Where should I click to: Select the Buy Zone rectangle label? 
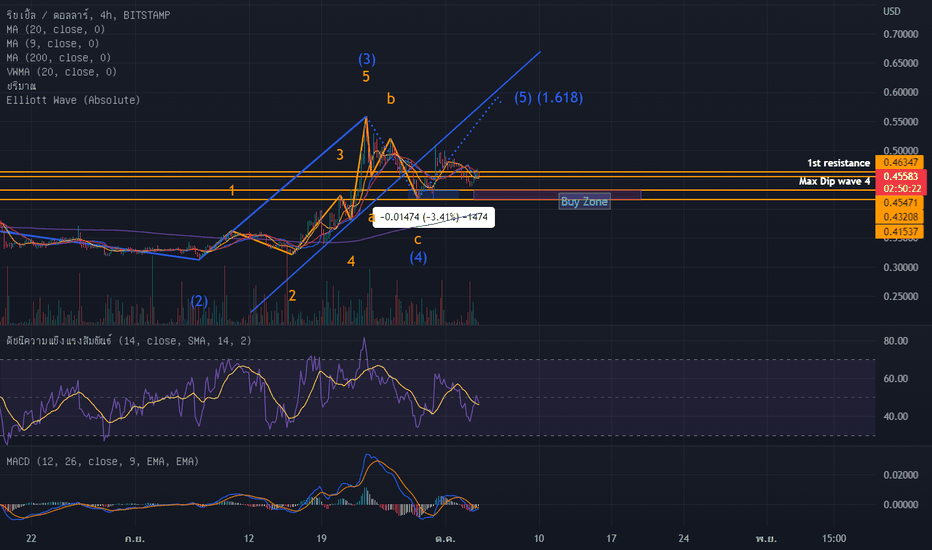584,202
